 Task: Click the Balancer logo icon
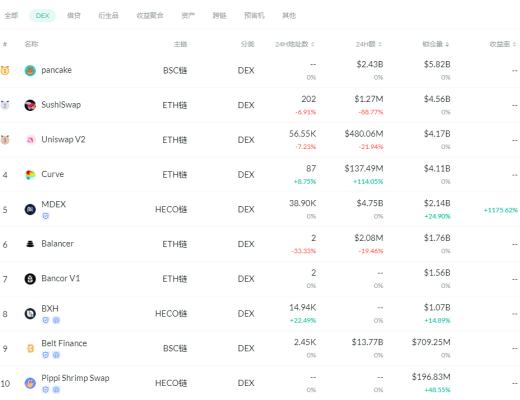(30, 244)
